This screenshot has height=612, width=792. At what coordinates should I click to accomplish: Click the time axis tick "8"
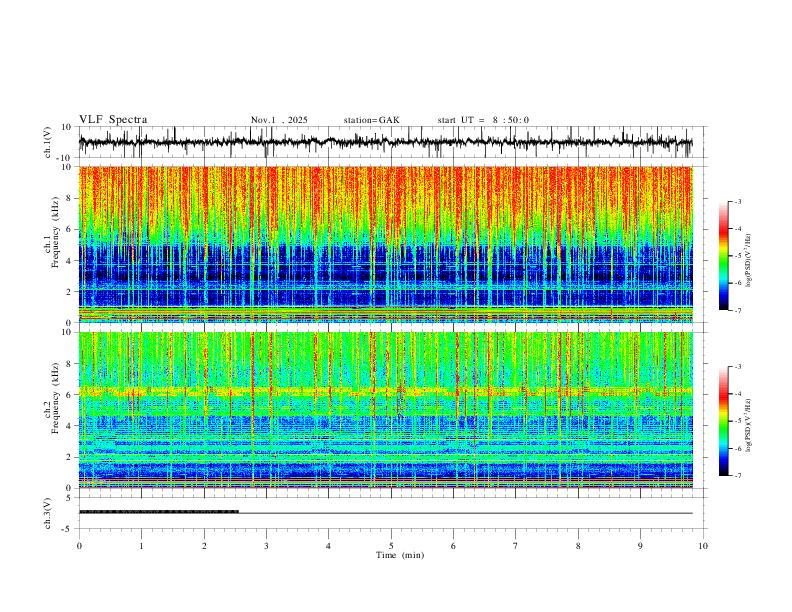pyautogui.click(x=578, y=546)
